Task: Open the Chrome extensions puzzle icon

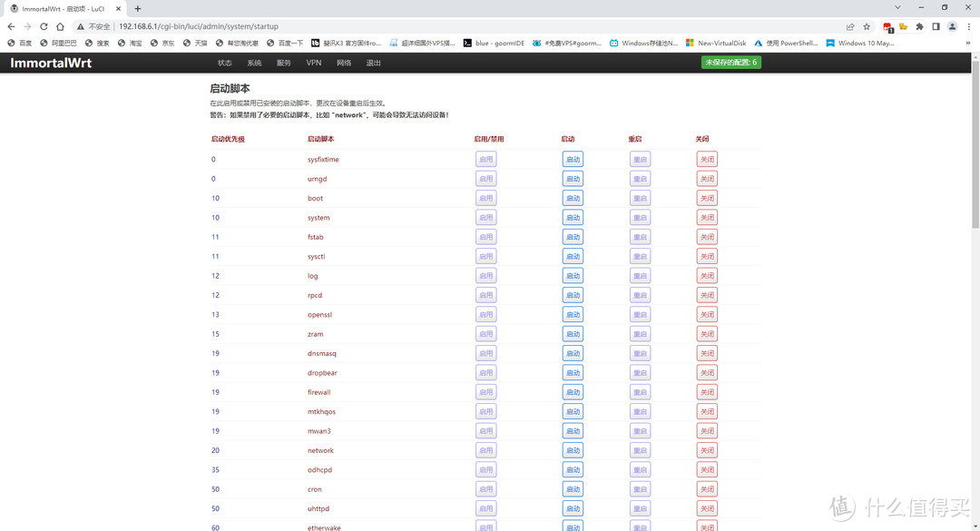Action: click(x=919, y=26)
